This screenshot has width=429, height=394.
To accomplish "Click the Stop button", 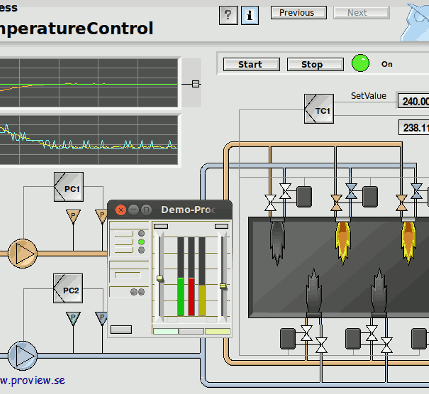I will pyautogui.click(x=315, y=64).
